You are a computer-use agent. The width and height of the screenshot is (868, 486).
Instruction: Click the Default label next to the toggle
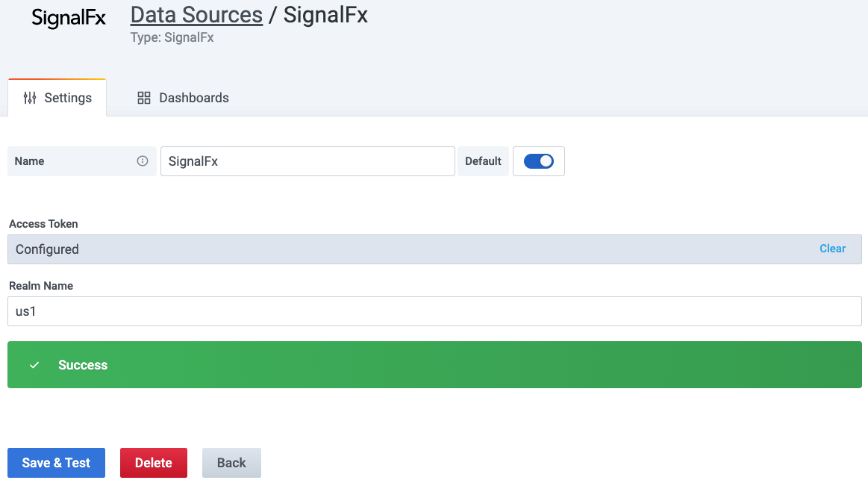pyautogui.click(x=483, y=161)
